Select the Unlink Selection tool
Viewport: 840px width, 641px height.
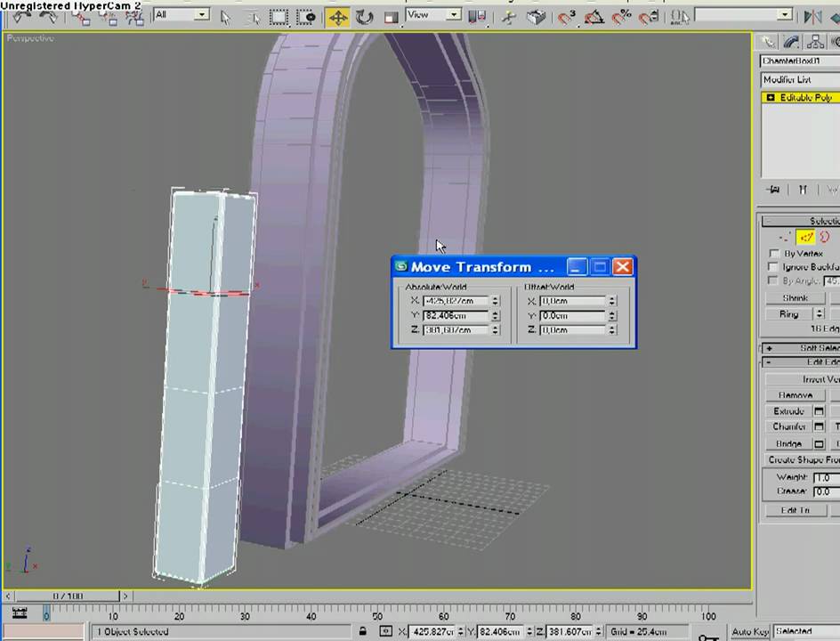point(109,18)
